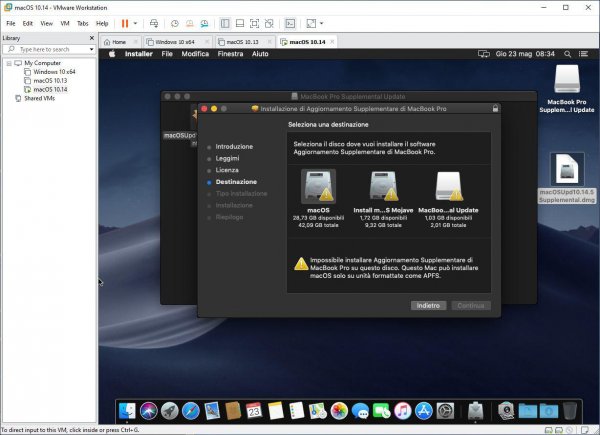The width and height of the screenshot is (600, 435).
Task: Switch to the Windows 10 x64 tab
Action: pos(173,42)
